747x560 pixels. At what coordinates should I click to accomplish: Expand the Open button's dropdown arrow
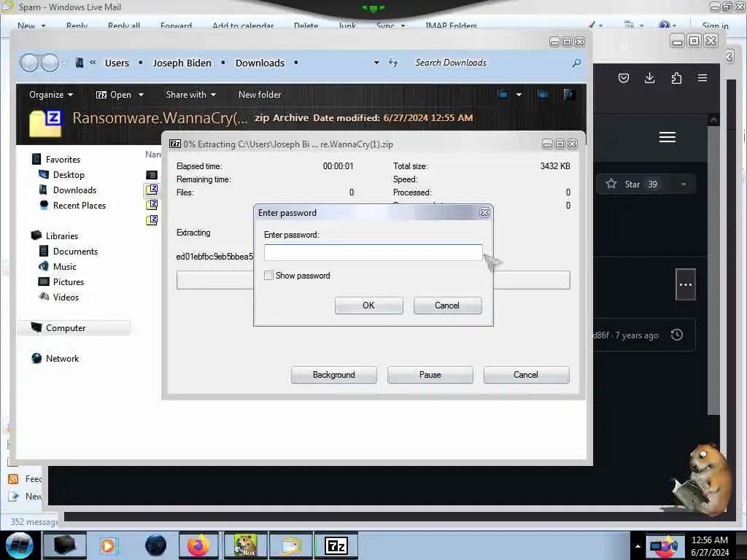pos(141,95)
